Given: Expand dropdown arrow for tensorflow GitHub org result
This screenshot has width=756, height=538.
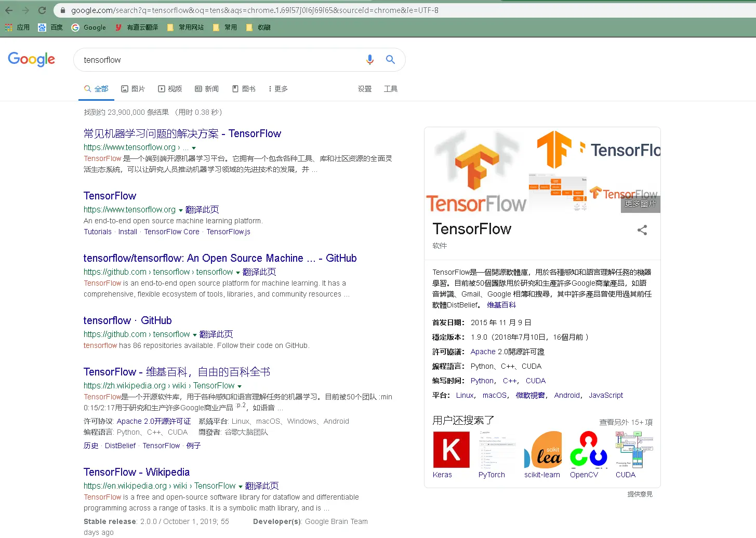Looking at the screenshot, I should [x=195, y=335].
